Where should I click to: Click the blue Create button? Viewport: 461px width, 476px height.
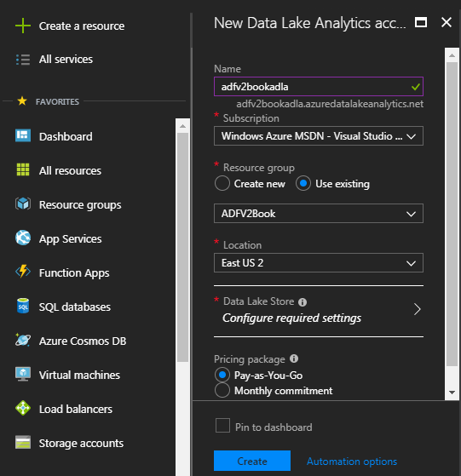click(251, 461)
